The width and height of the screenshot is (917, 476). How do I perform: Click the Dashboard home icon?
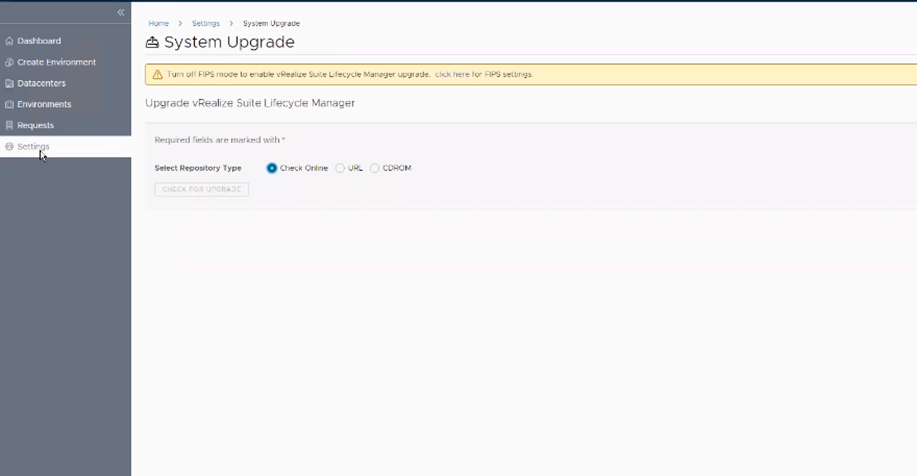pyautogui.click(x=9, y=41)
